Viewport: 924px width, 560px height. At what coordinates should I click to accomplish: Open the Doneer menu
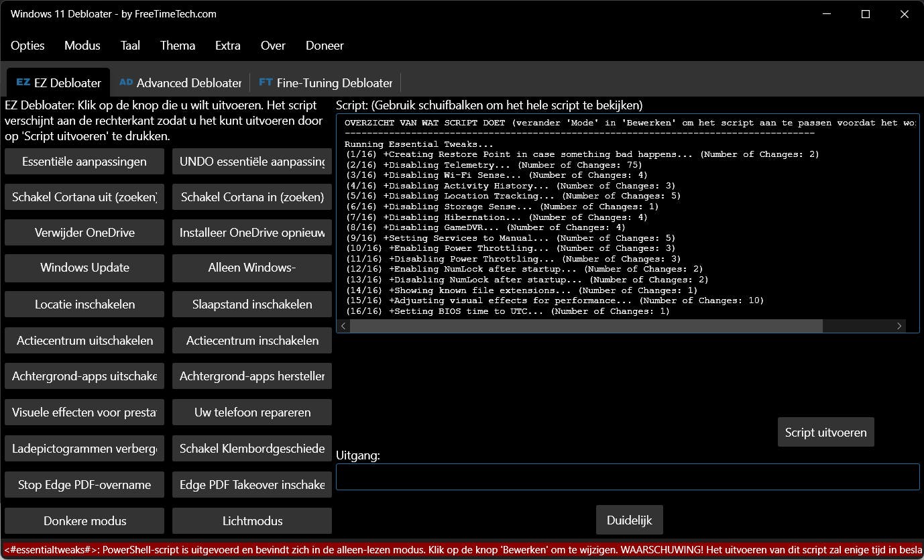pyautogui.click(x=325, y=46)
